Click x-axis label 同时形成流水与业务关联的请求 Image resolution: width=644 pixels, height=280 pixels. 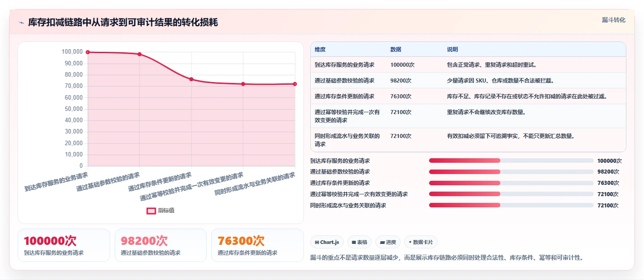click(x=254, y=184)
